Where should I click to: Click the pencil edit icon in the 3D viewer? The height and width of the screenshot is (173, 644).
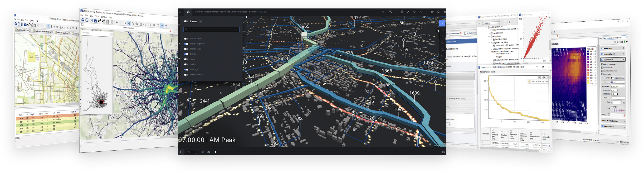click(408, 12)
